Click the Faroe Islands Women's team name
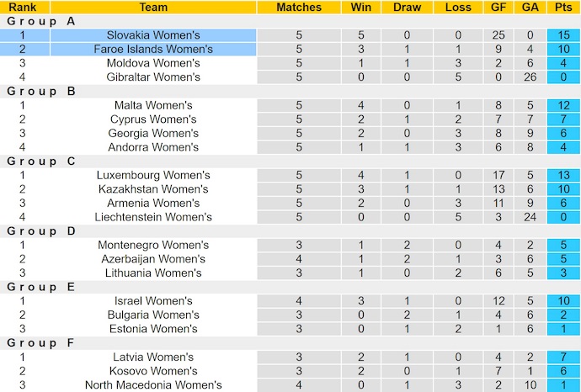 [153, 49]
